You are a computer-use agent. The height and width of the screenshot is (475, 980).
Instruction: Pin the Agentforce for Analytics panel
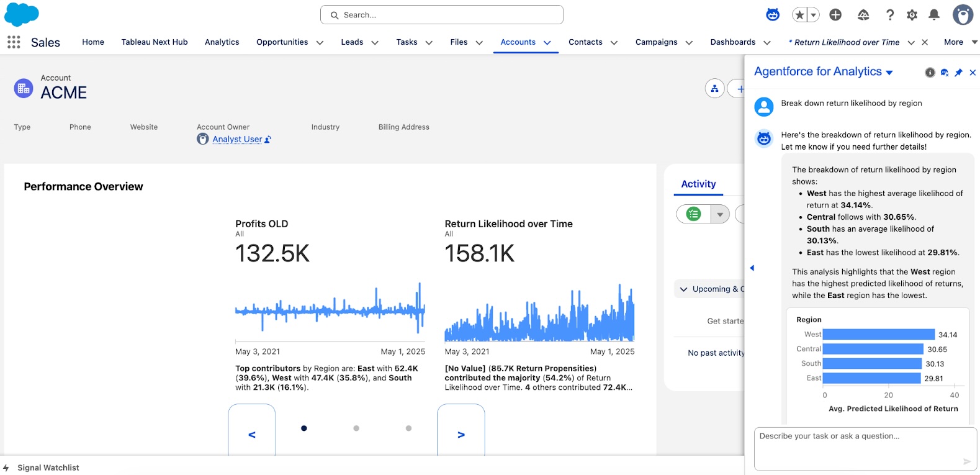(958, 73)
